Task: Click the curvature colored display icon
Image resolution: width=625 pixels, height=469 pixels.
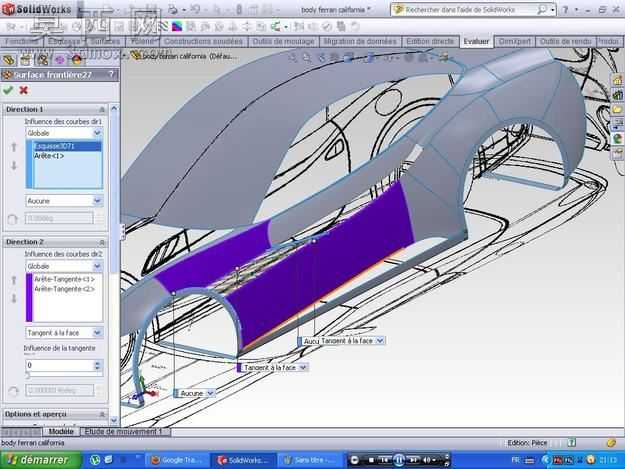Action: (x=177, y=26)
